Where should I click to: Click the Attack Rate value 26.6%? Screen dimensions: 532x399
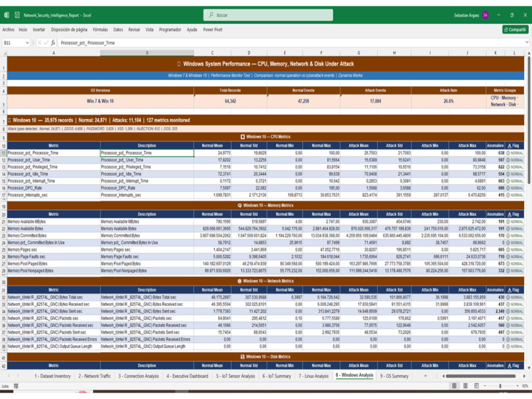(448, 101)
